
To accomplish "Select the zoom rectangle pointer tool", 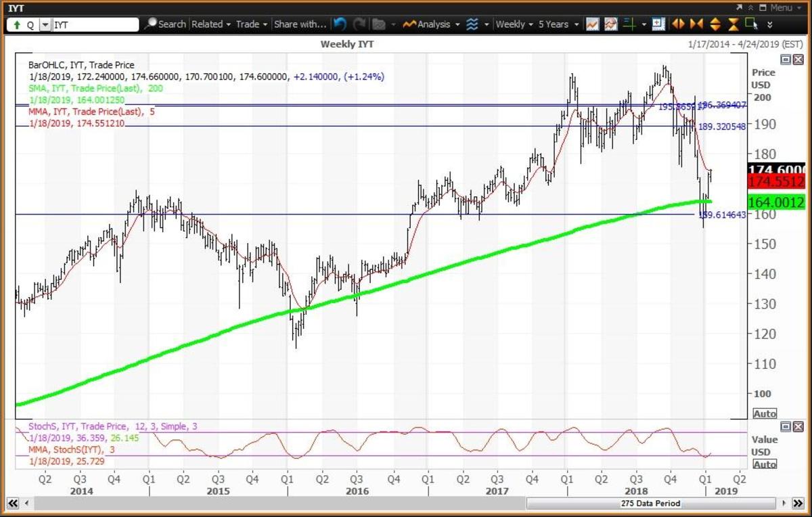I will [x=751, y=24].
